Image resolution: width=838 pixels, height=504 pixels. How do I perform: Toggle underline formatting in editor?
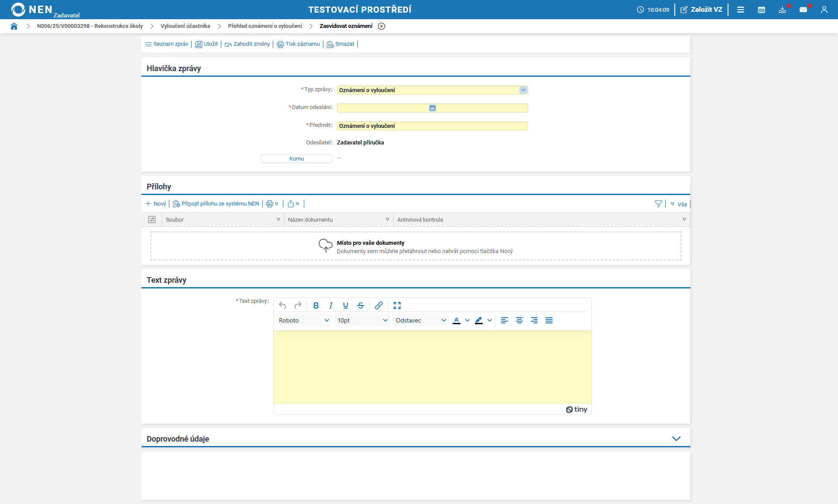[346, 305]
